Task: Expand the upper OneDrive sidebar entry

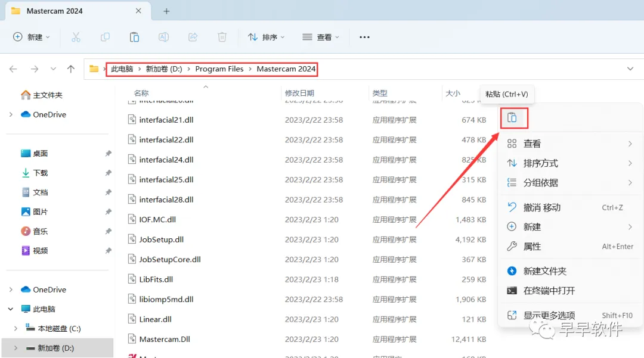Action: coord(11,114)
